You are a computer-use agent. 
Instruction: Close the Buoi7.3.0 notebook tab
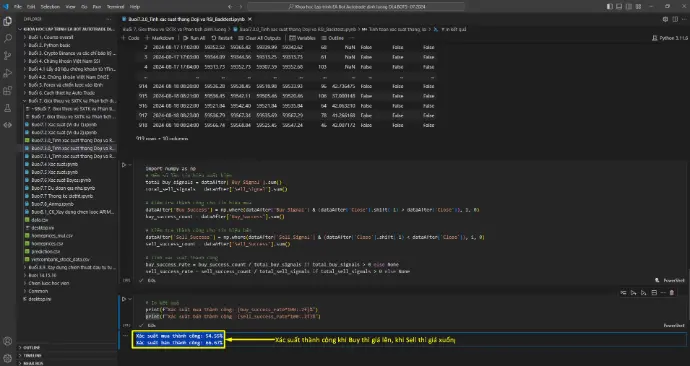(250, 19)
